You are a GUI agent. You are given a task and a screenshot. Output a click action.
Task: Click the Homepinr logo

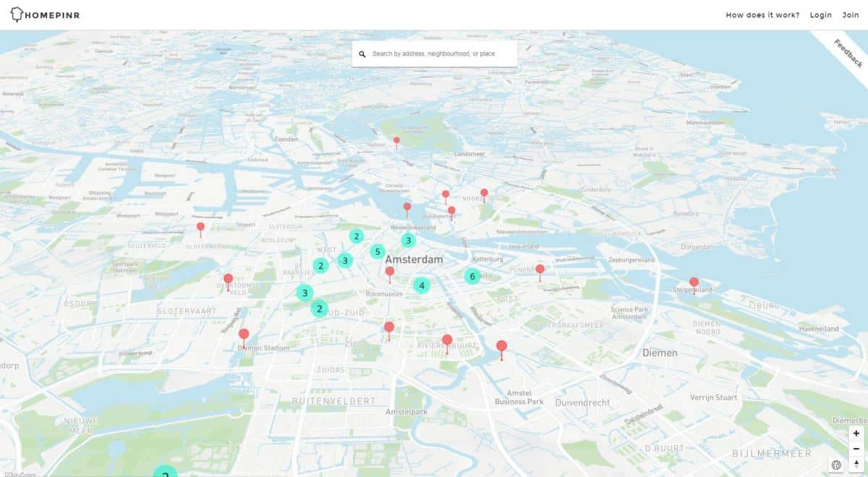pyautogui.click(x=45, y=14)
